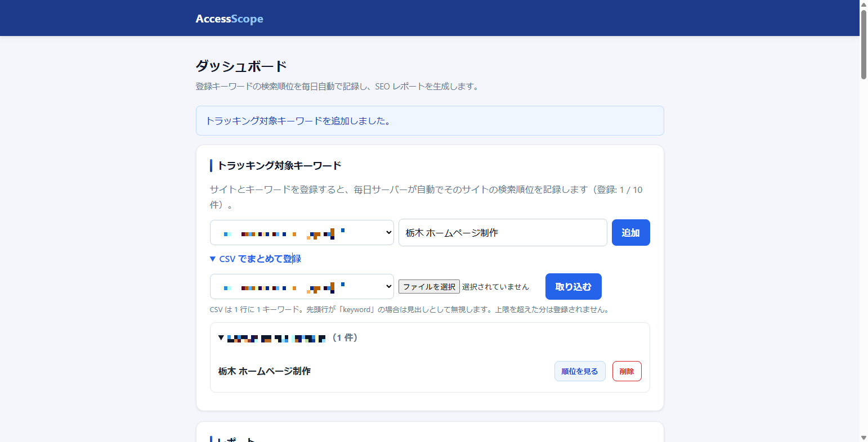The height and width of the screenshot is (442, 868).
Task: Click the 栃木 ホームページ制作 keyword row text
Action: [265, 371]
